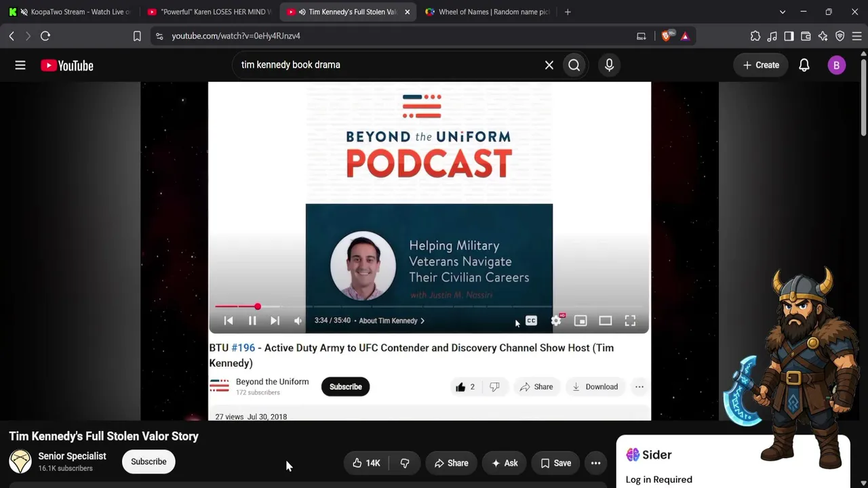Viewport: 868px width, 488px height.
Task: Click the previous video button in the player
Action: (x=229, y=321)
